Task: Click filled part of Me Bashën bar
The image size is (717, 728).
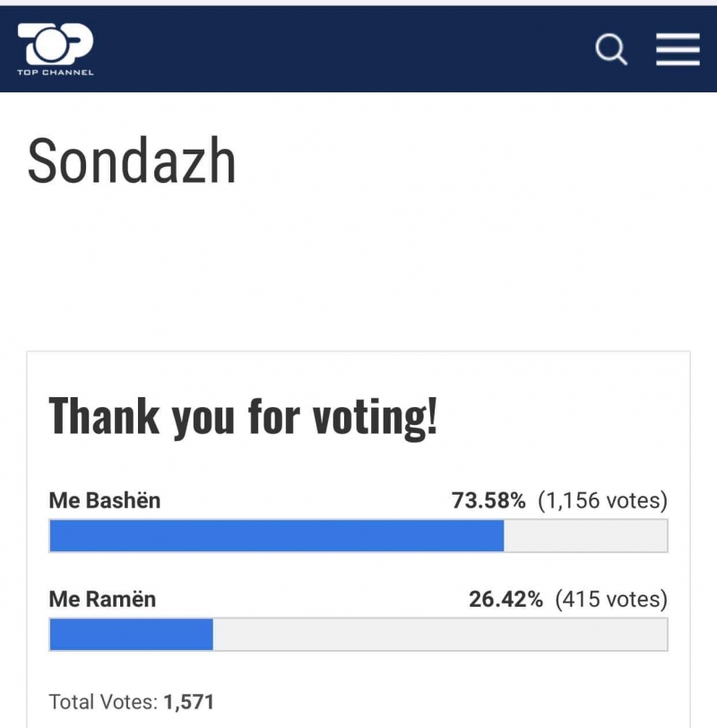Action: [277, 536]
